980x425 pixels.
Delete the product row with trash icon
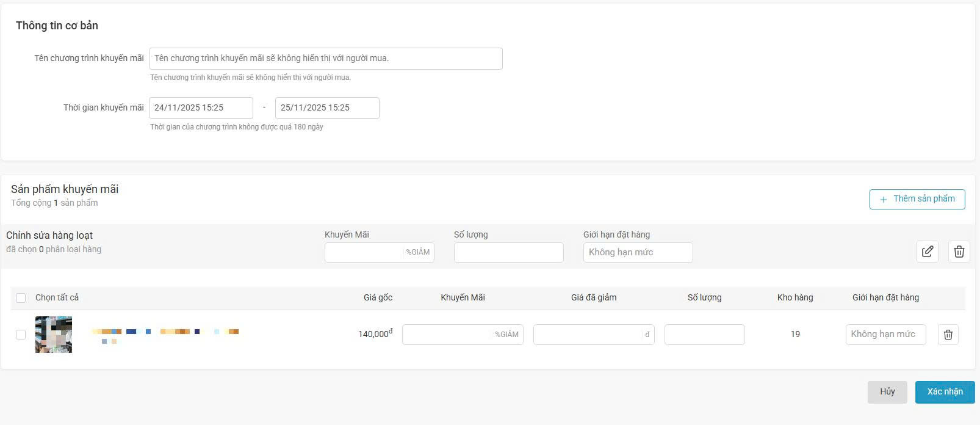[x=948, y=335]
